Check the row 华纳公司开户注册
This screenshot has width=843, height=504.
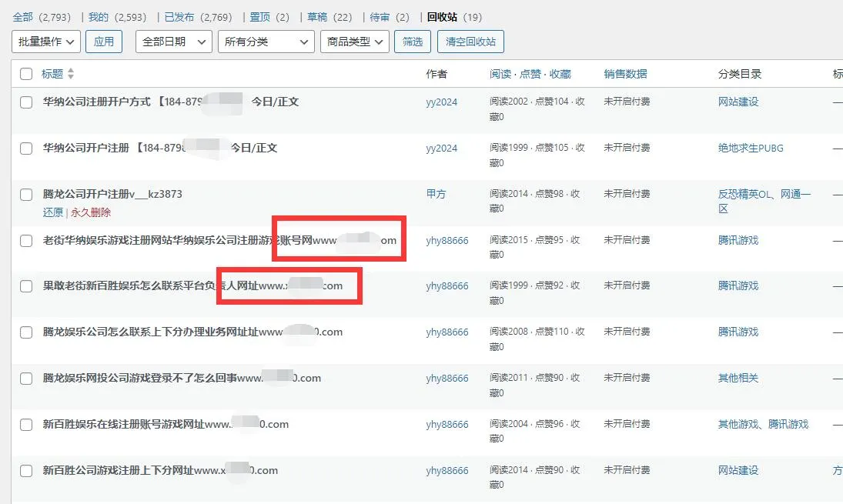26,149
